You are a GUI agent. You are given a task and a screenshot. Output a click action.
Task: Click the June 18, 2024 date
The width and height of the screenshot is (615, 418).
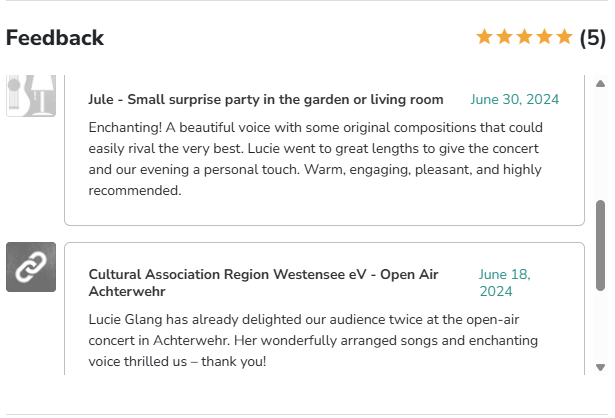point(504,283)
